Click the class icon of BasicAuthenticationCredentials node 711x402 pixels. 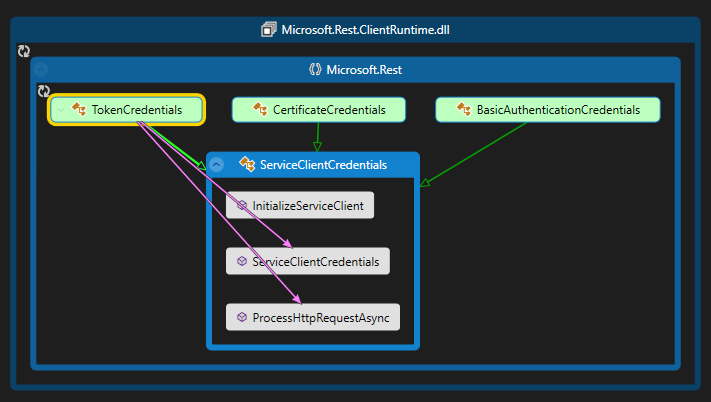click(464, 109)
